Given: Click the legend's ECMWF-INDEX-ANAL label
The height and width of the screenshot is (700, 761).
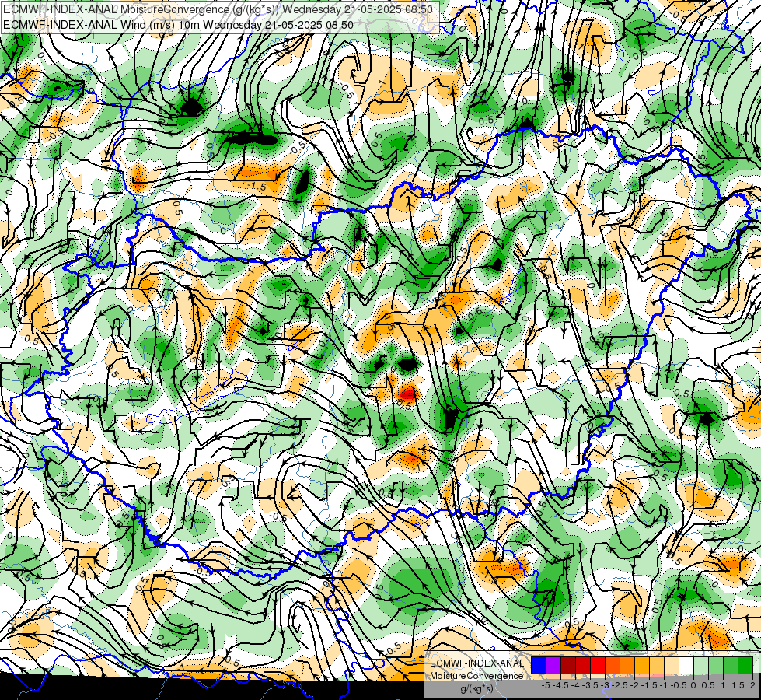Looking at the screenshot, I should 477,663.
